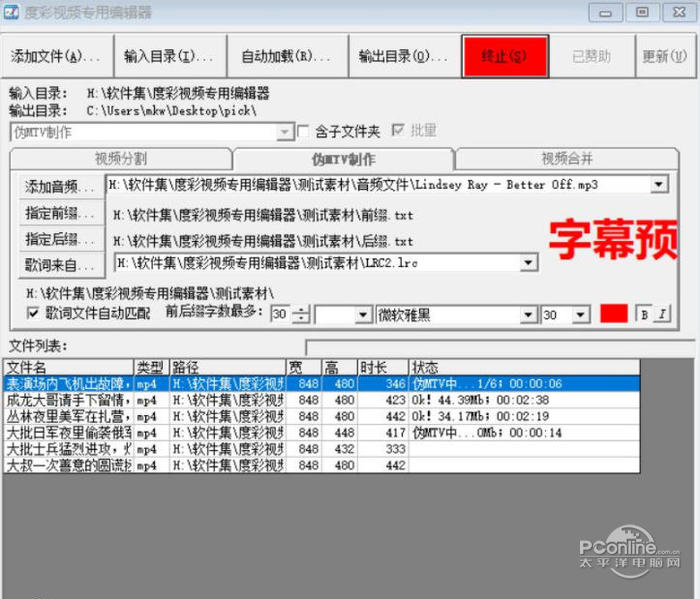
Task: Click the 时长 column header
Action: point(383,367)
